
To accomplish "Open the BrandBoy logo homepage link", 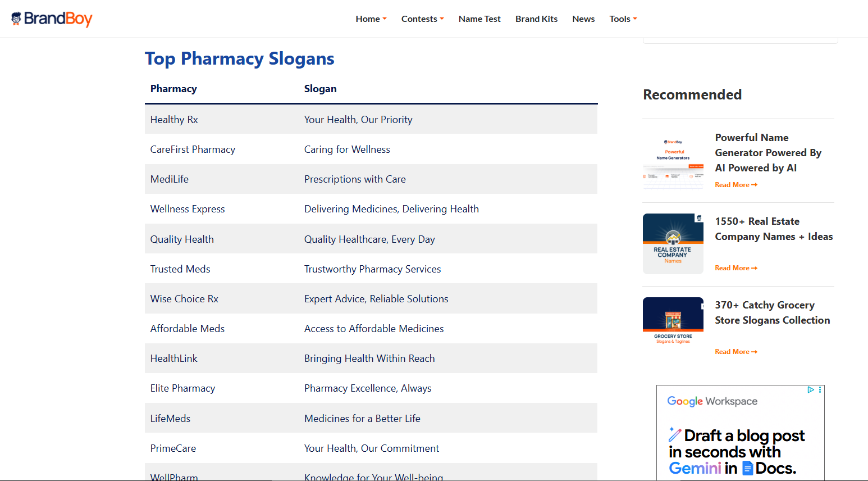I will pyautogui.click(x=52, y=19).
